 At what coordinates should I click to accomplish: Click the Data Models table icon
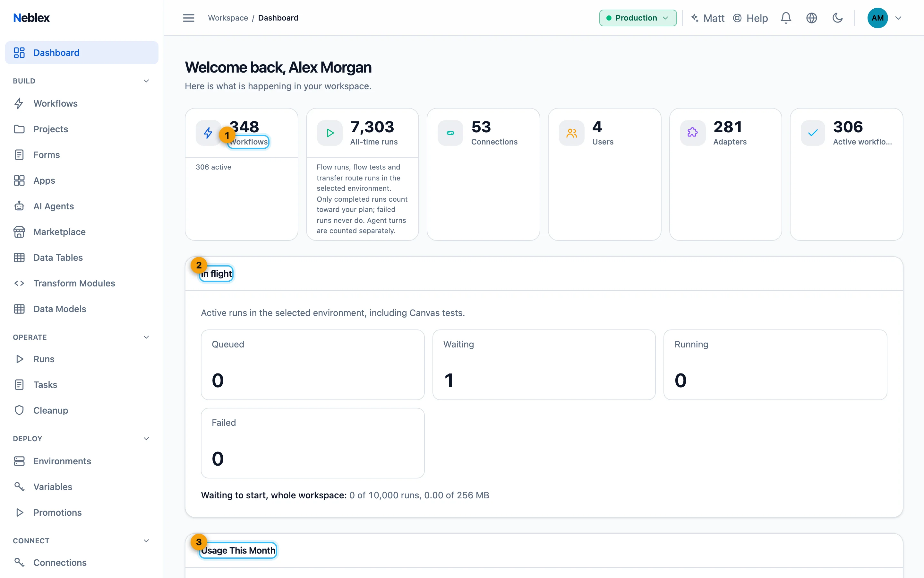pos(19,309)
